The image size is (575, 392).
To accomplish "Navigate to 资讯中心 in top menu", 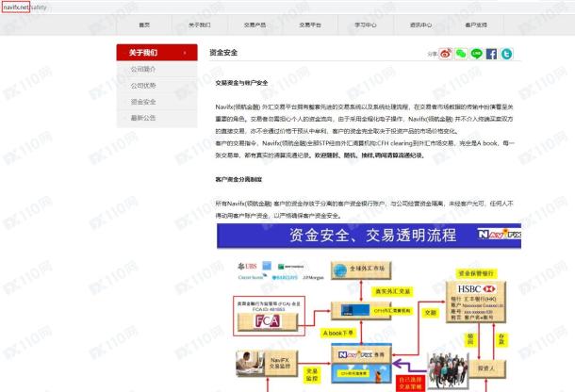I will (421, 24).
